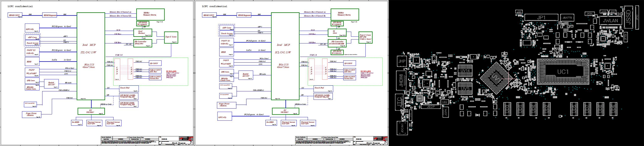Viewport: 644px width, 146px height.
Task: Select eDP Conn block in ITL-U42 diagram
Action: [x=33, y=37]
